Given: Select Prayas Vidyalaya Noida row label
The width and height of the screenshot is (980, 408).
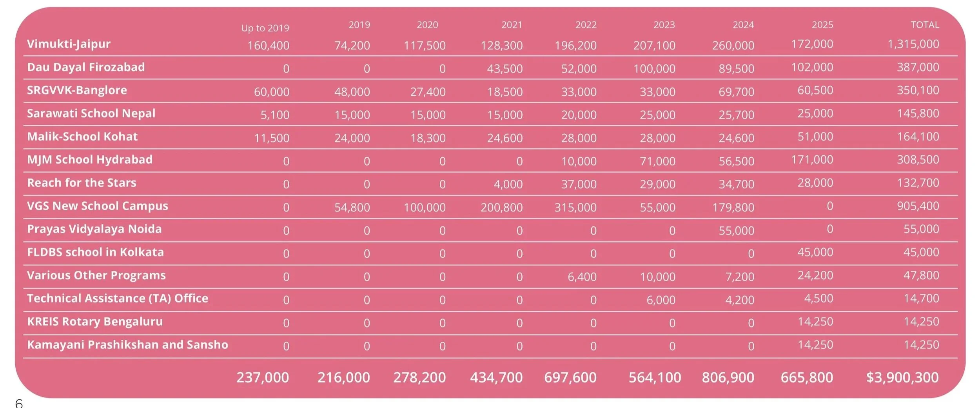Looking at the screenshot, I should click(x=94, y=229).
